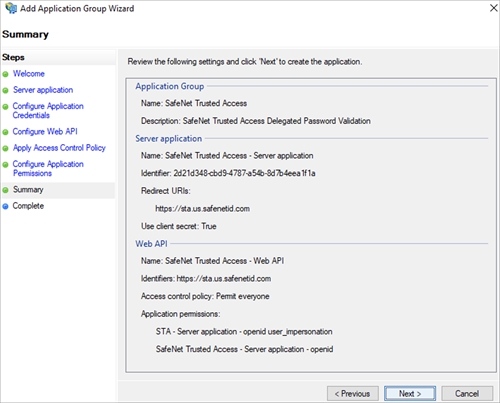
Task: Click green dot beside Configure Application Credentials
Action: [x=5, y=107]
